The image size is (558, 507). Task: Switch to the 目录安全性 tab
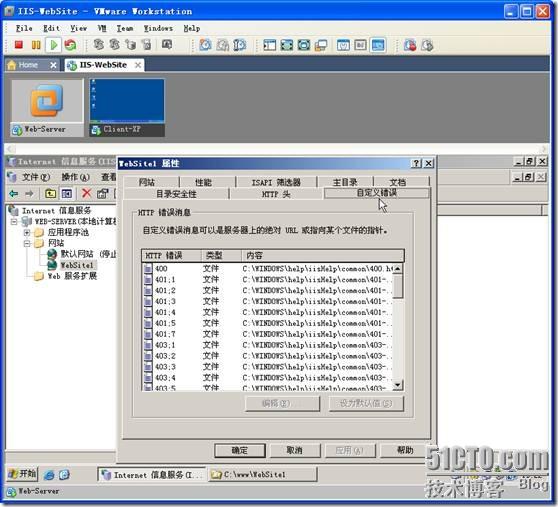[x=176, y=194]
